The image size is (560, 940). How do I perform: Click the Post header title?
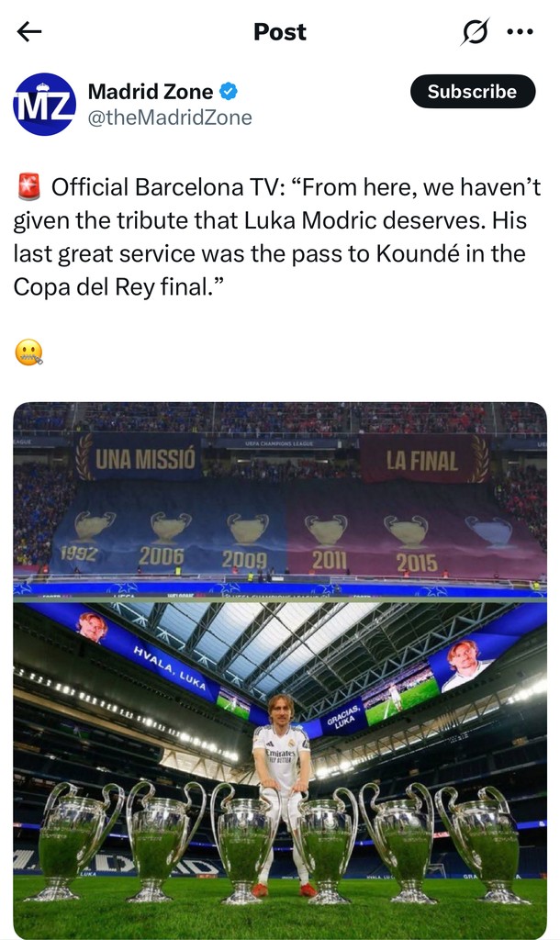pos(280,32)
